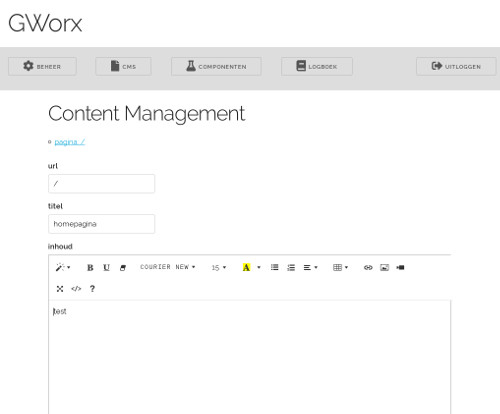Screen dimensions: 500x414
Task: Open the Componenten menu item
Action: [x=216, y=66]
